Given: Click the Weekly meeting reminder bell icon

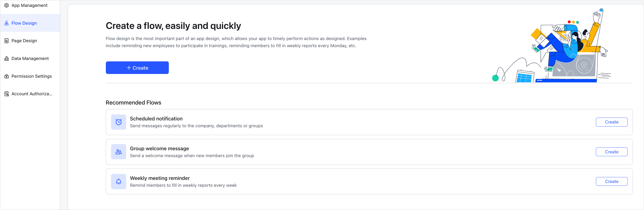Looking at the screenshot, I should point(118,182).
